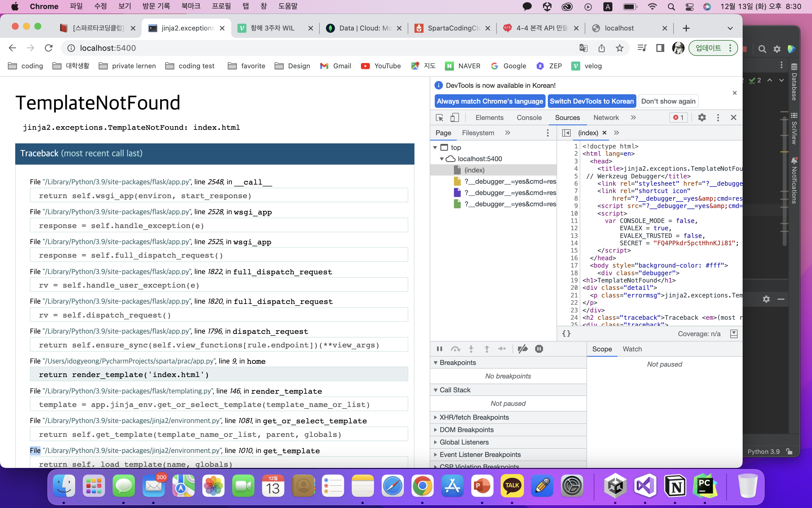Toggle Chrome side panel

[660, 48]
